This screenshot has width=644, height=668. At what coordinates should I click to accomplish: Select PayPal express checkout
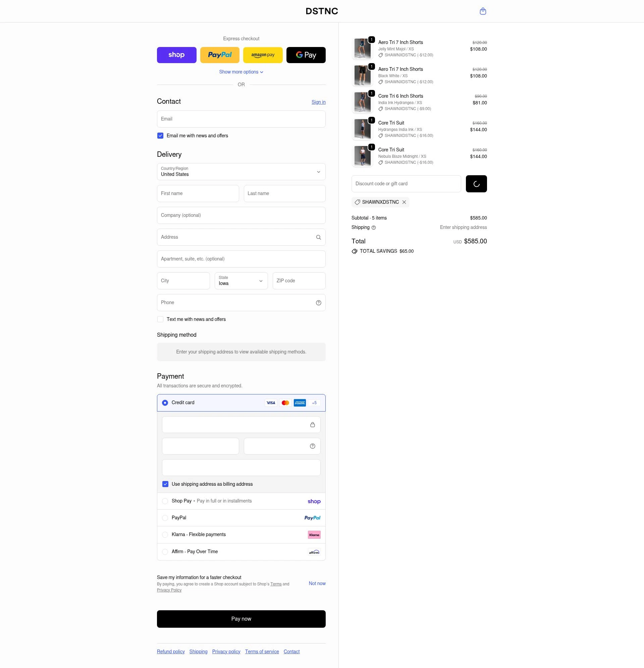click(220, 55)
